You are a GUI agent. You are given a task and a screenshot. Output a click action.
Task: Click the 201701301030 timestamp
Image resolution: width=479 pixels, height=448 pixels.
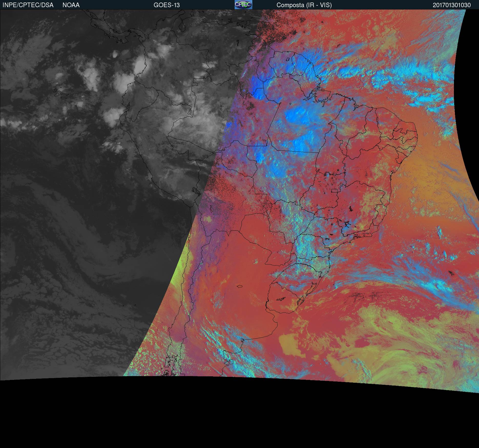[x=452, y=5]
